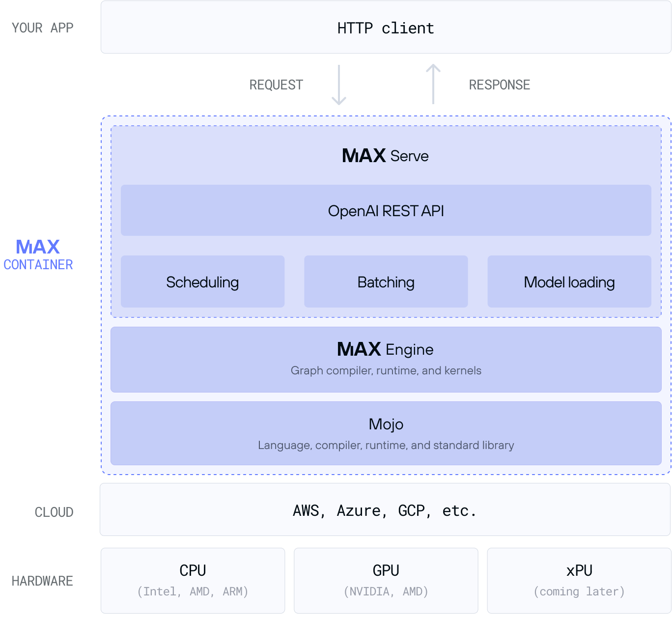
Task: Click the downward request arrow
Action: click(339, 85)
